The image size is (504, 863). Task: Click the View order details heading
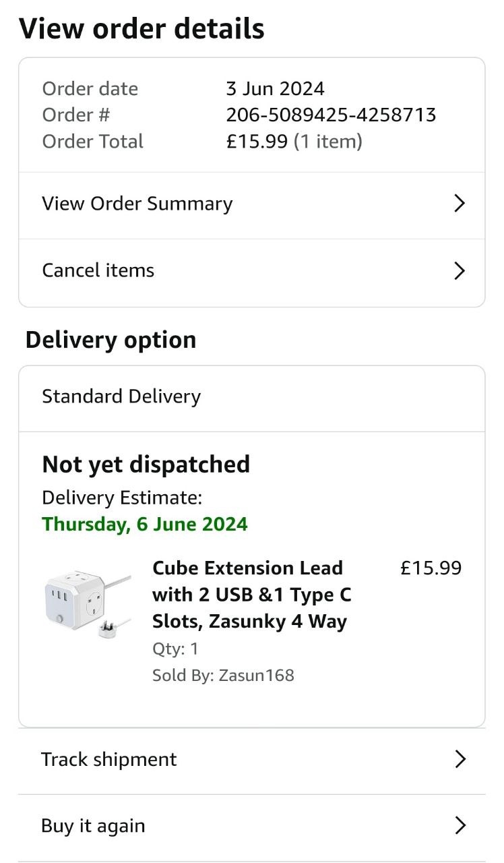(141, 29)
